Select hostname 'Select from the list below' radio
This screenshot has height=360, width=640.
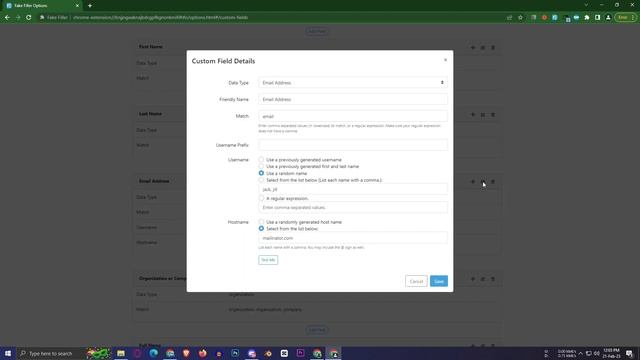click(x=261, y=229)
